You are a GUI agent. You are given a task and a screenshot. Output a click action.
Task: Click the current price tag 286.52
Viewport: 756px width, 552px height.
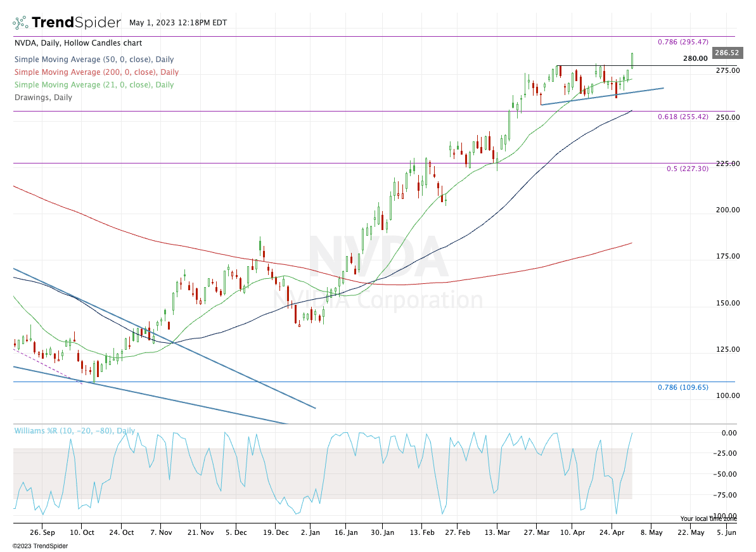tap(726, 53)
